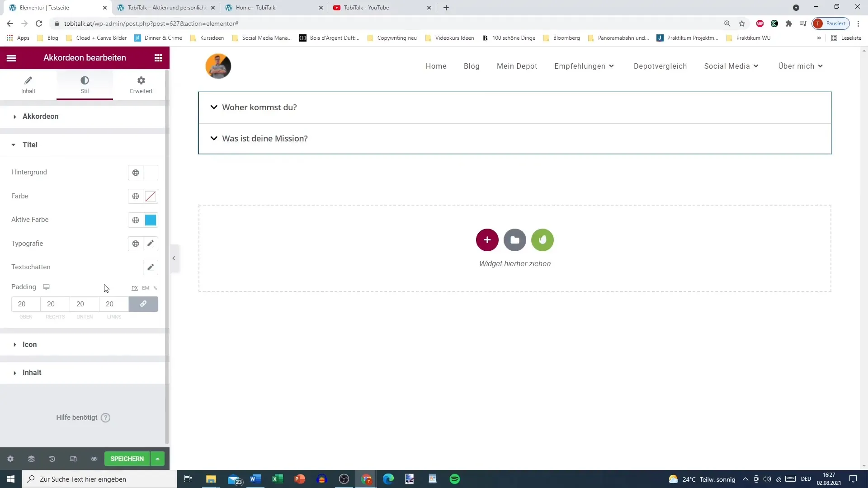Click the SPEICHERN button
The image size is (868, 488).
click(x=127, y=459)
